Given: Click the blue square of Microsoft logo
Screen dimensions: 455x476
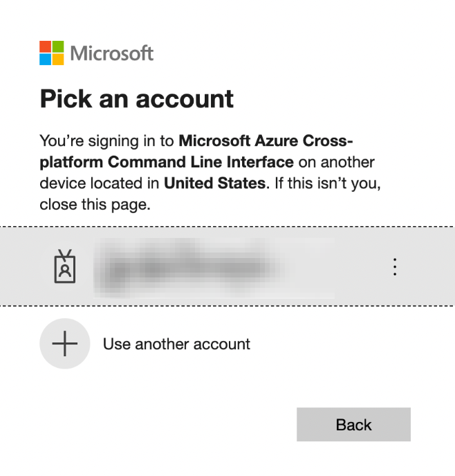Looking at the screenshot, I should (x=45, y=59).
